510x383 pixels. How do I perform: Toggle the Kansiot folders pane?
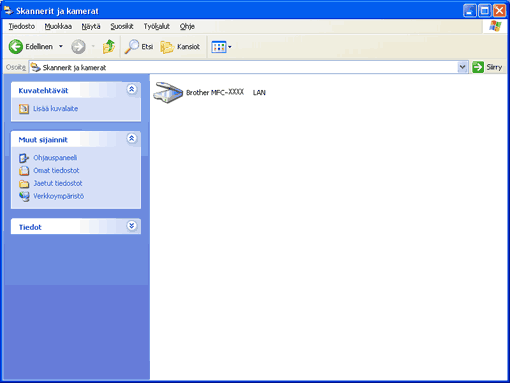180,47
